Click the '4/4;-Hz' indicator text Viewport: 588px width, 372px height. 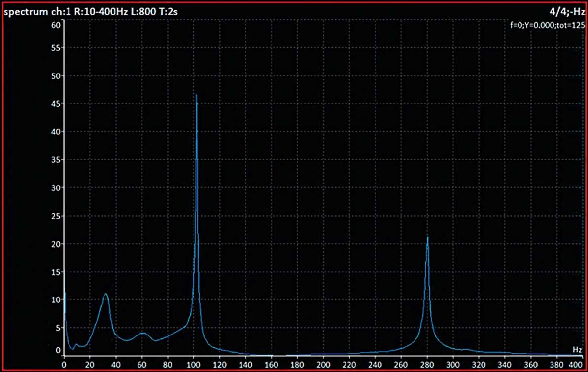click(567, 12)
